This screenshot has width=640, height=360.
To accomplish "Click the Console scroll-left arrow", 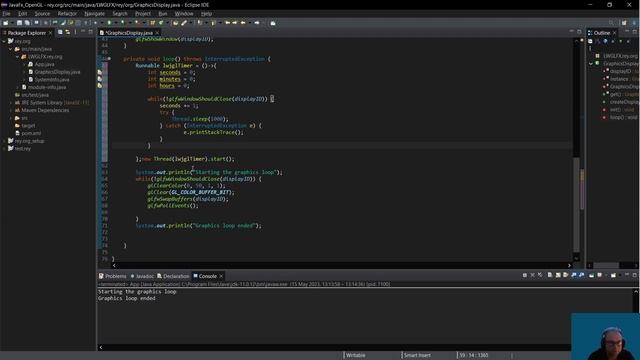I will [100, 347].
